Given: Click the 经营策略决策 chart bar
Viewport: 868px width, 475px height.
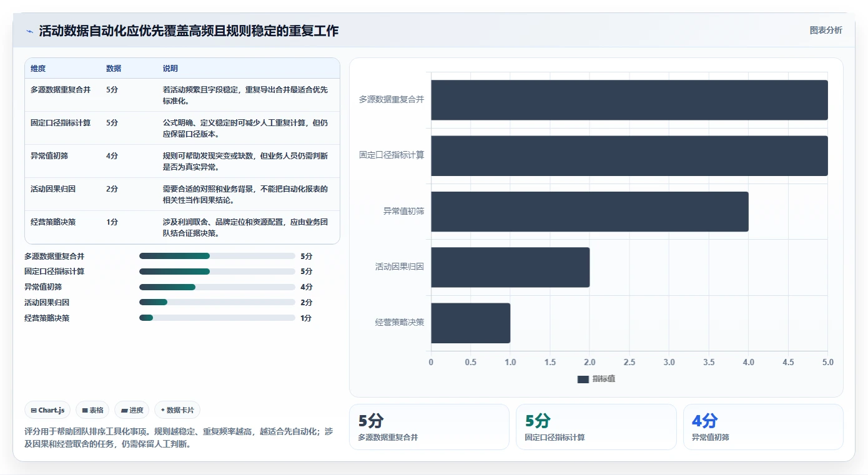Looking at the screenshot, I should pyautogui.click(x=470, y=323).
